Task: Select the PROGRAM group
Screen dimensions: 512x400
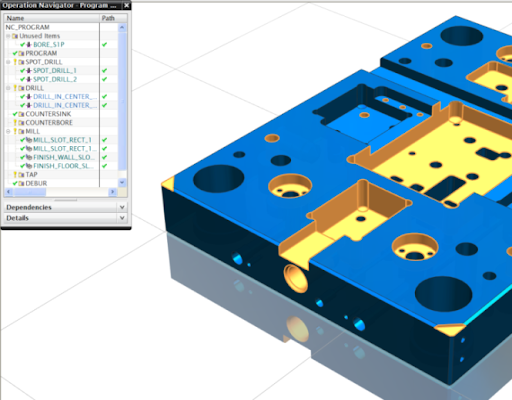Action: (41, 53)
